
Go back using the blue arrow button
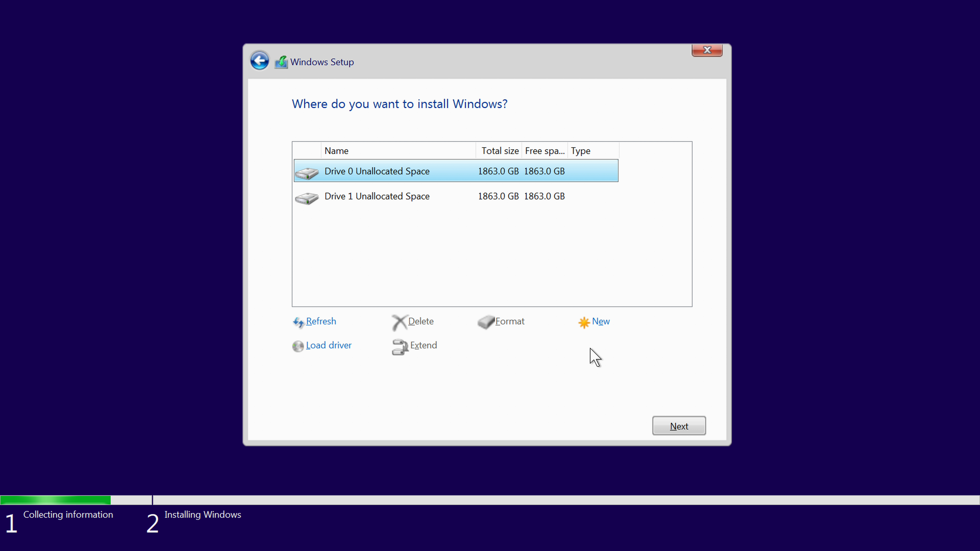click(x=260, y=61)
